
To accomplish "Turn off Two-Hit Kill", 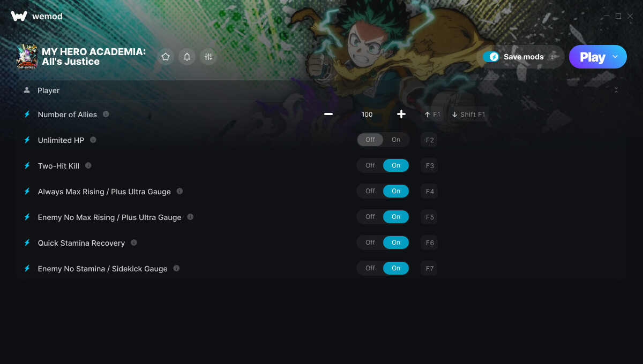I will pyautogui.click(x=370, y=165).
